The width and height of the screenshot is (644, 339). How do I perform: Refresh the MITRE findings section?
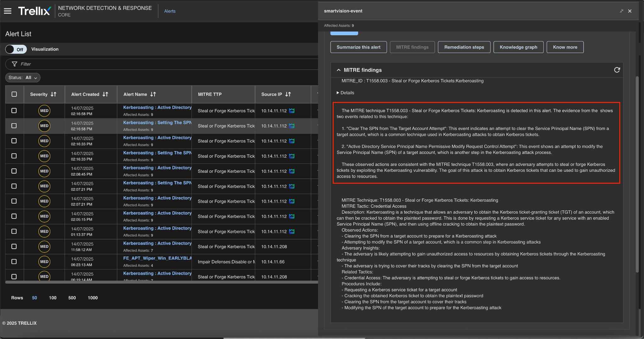pyautogui.click(x=617, y=70)
